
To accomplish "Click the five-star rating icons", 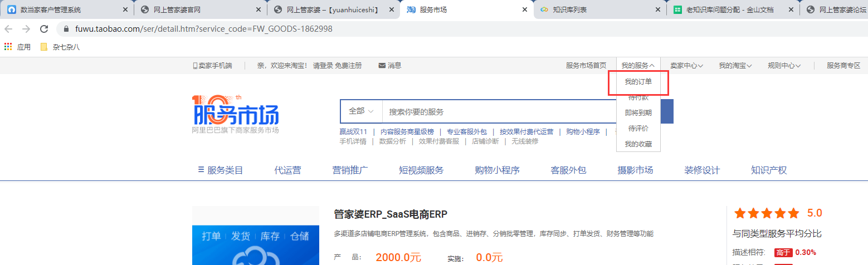I will [x=767, y=213].
